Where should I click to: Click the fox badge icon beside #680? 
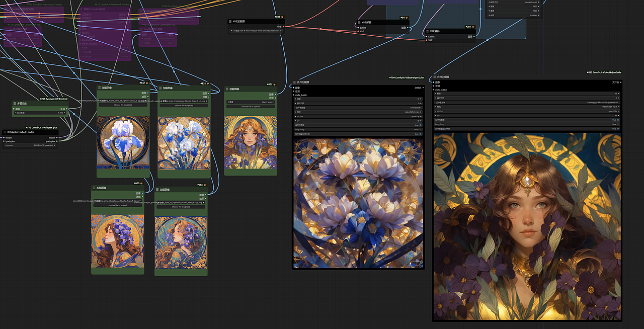click(142, 183)
